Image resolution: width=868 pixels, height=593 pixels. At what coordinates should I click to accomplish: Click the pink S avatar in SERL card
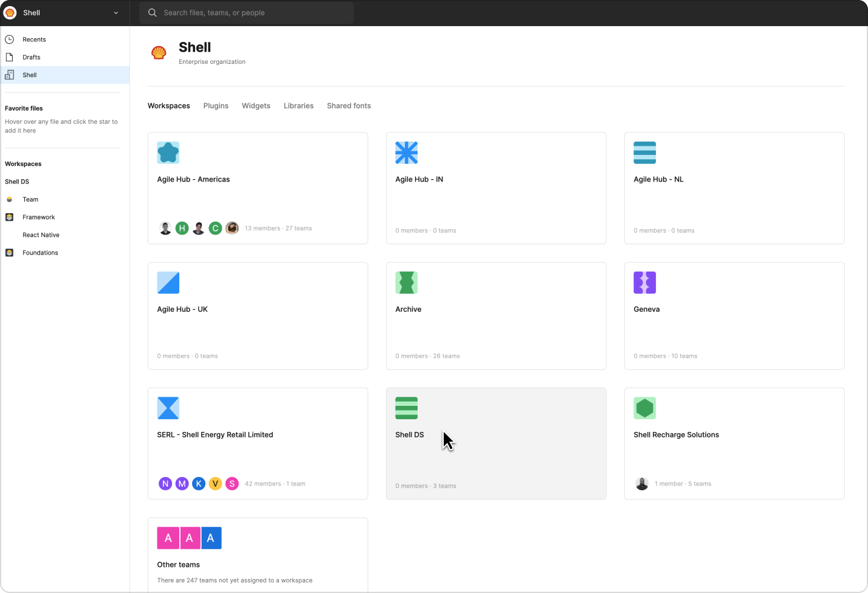coord(232,484)
